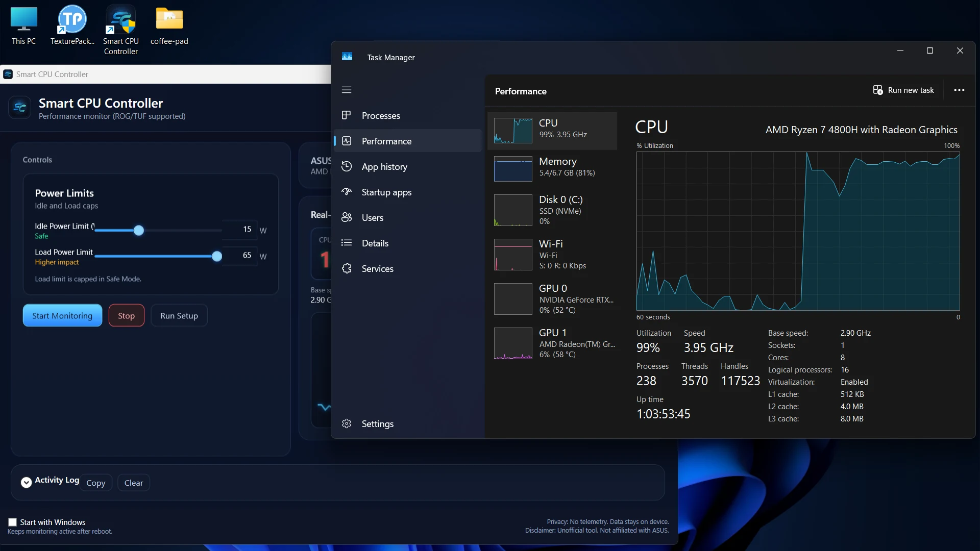Click the Settings gear icon in Task Manager

[x=347, y=423]
